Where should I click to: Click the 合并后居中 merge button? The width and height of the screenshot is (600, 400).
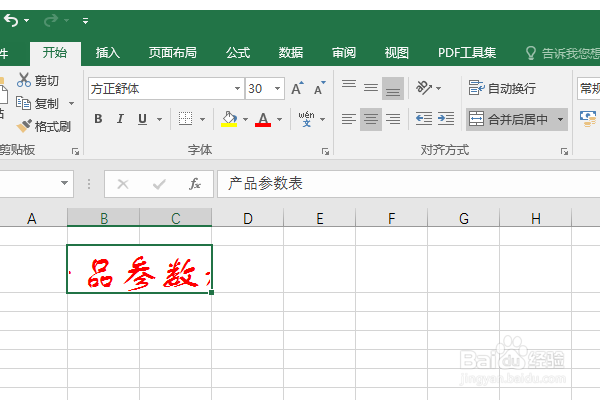tap(509, 119)
